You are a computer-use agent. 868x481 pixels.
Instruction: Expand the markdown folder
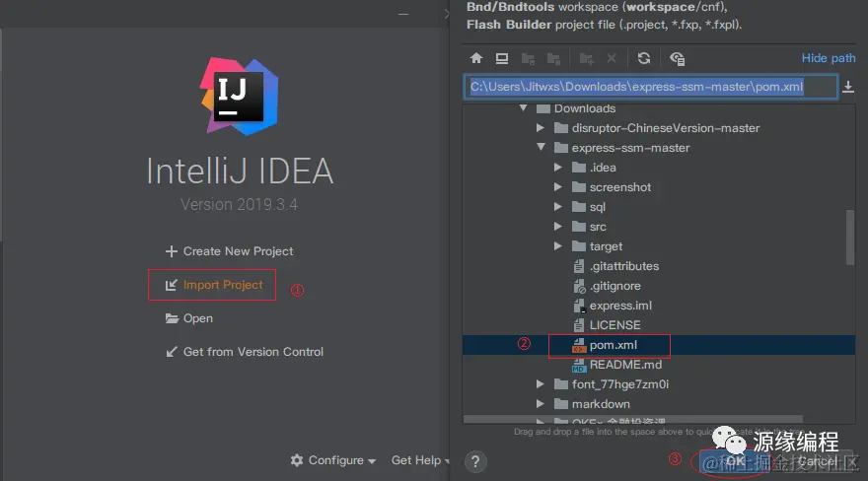[x=541, y=404]
